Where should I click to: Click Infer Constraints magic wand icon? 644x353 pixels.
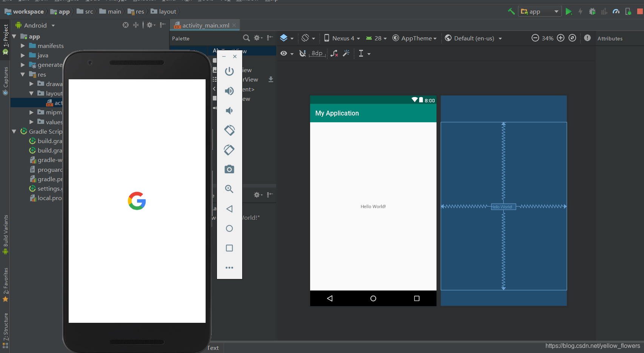[346, 54]
